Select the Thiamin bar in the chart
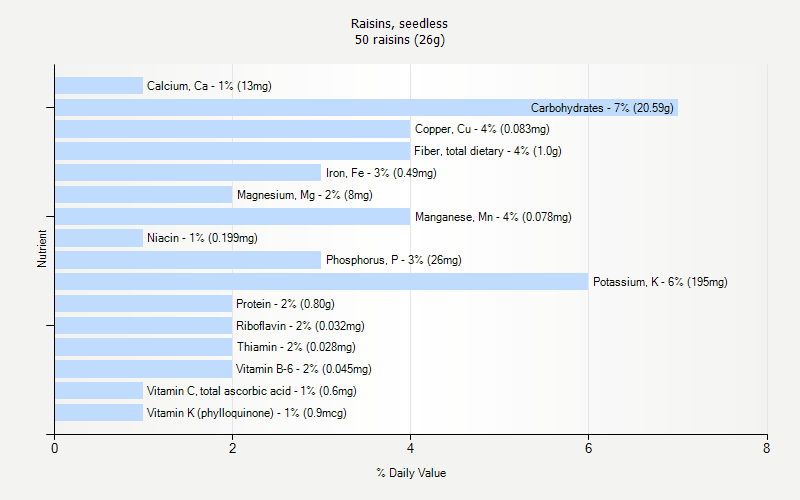This screenshot has width=800, height=500. point(143,347)
